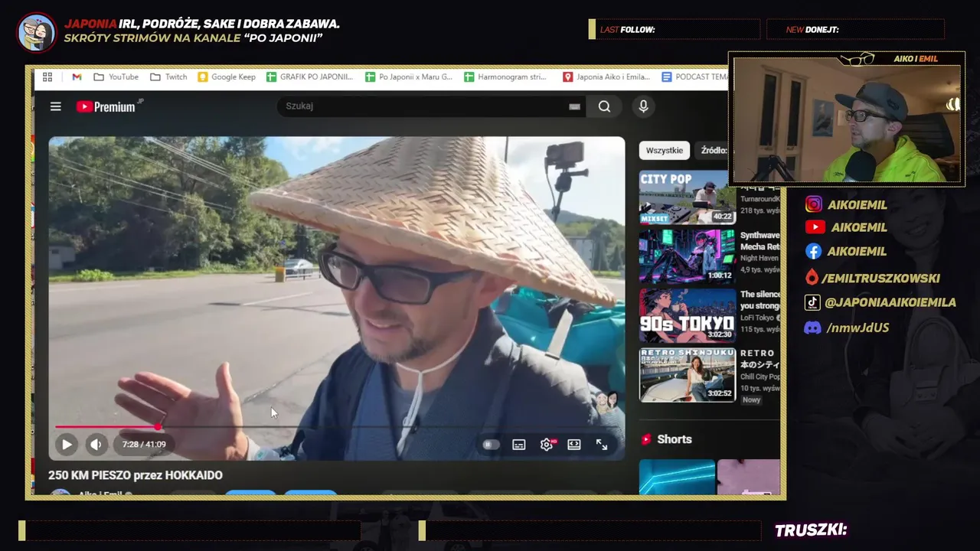The height and width of the screenshot is (551, 980).
Task: Open Harmonogram stri... sheet bookmark
Action: 505,77
